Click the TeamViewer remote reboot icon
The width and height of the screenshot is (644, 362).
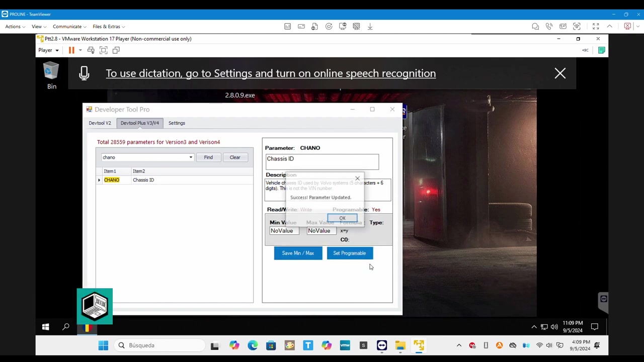click(x=329, y=27)
